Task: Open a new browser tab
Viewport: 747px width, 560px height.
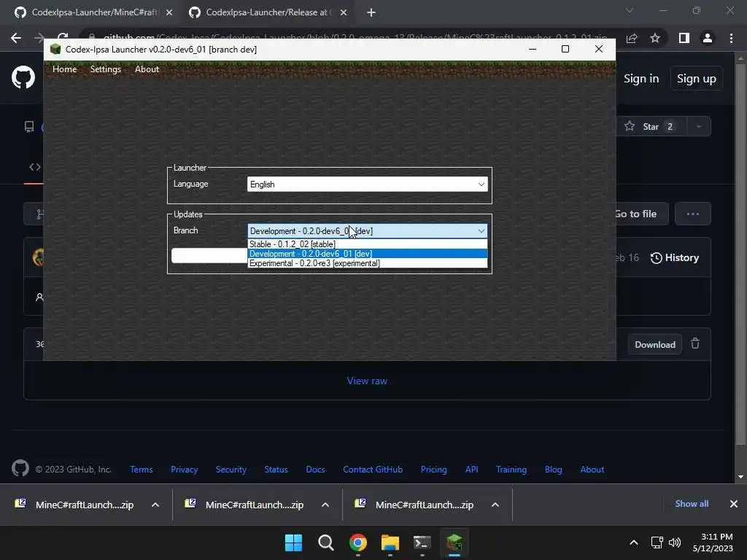Action: point(371,13)
